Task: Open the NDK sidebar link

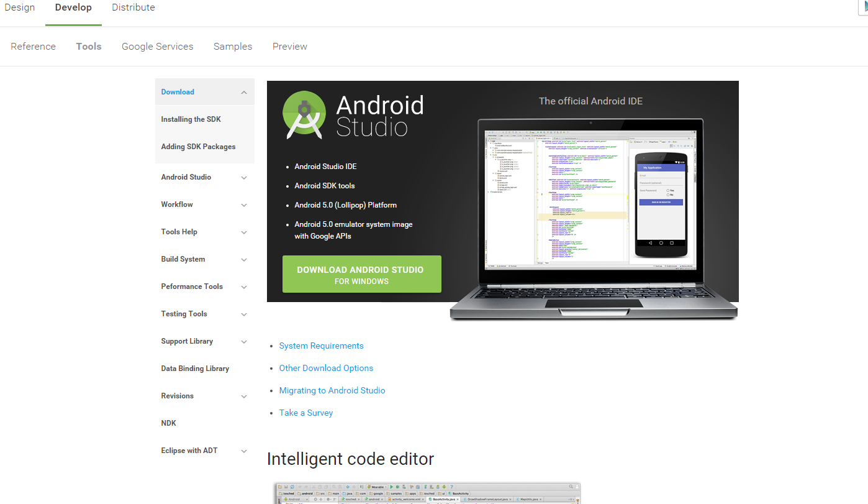Action: 169,423
